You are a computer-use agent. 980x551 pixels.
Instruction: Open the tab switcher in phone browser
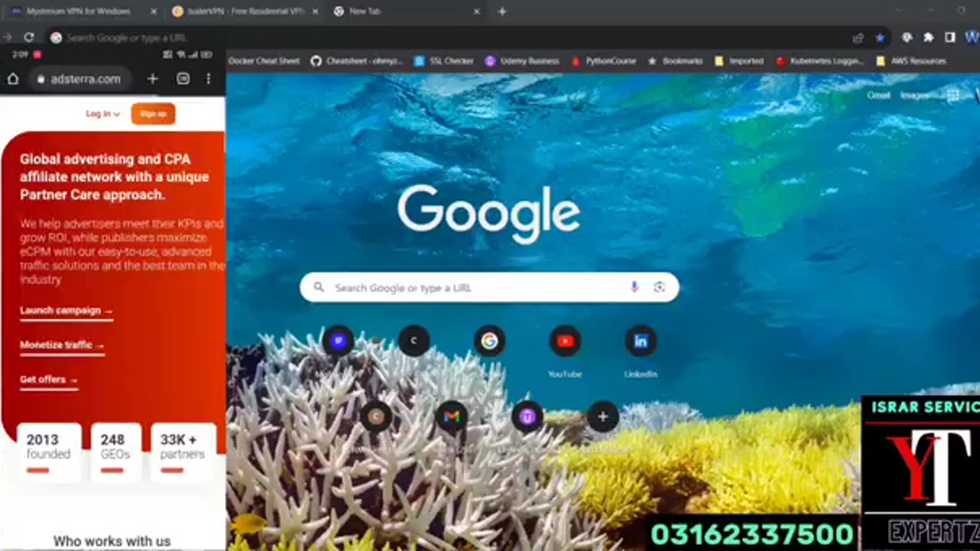183,79
